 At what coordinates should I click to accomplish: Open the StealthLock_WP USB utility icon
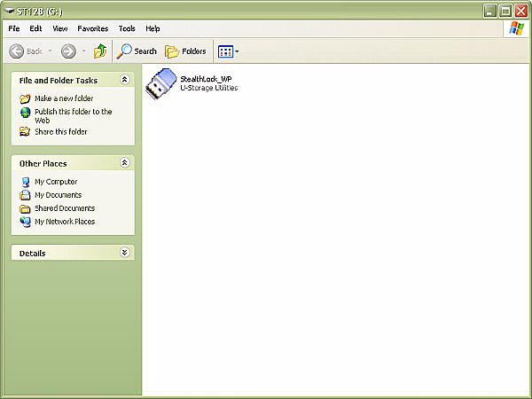[160, 83]
